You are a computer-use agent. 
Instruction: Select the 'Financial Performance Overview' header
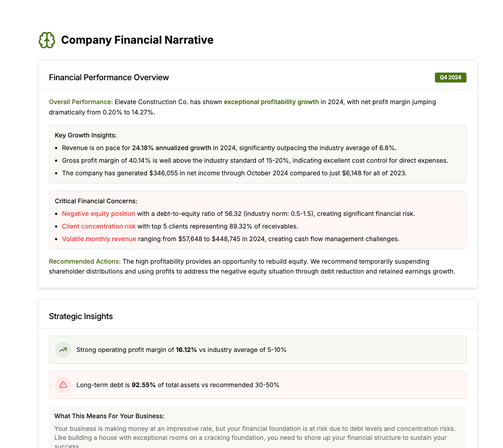pyautogui.click(x=109, y=77)
